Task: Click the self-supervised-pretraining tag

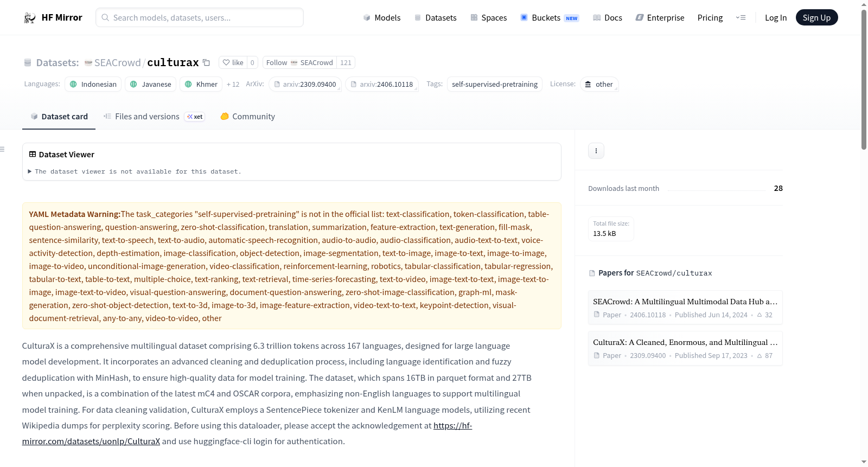Action: pyautogui.click(x=495, y=84)
